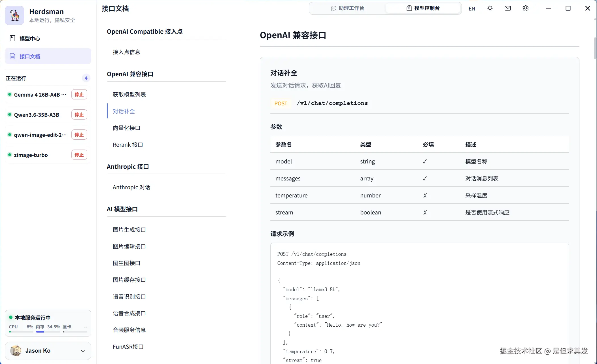Click the 本地服务运行中 status label
Viewport: 597px width, 364px height.
click(33, 318)
